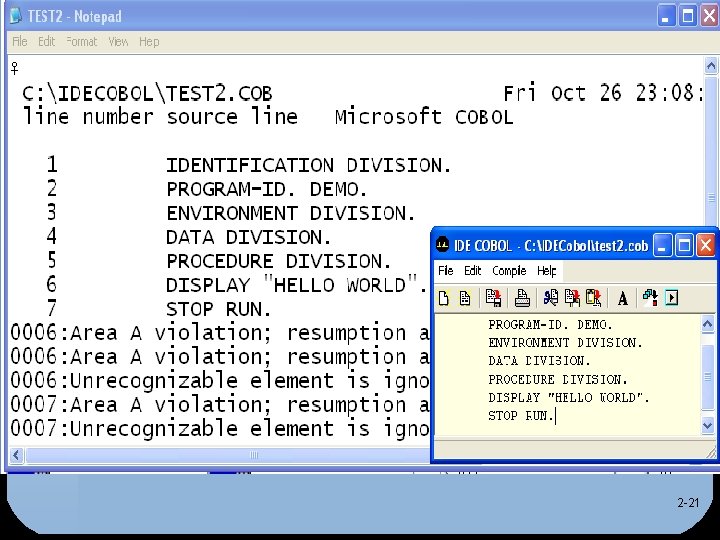Click the Print icon in IDE COBOL toolbar
The image size is (720, 540).
point(522,298)
